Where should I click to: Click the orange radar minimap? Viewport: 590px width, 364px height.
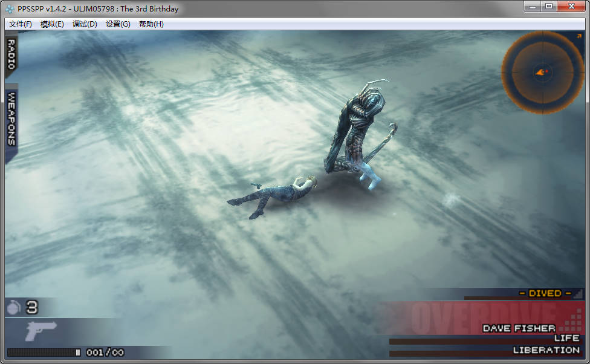click(x=542, y=73)
